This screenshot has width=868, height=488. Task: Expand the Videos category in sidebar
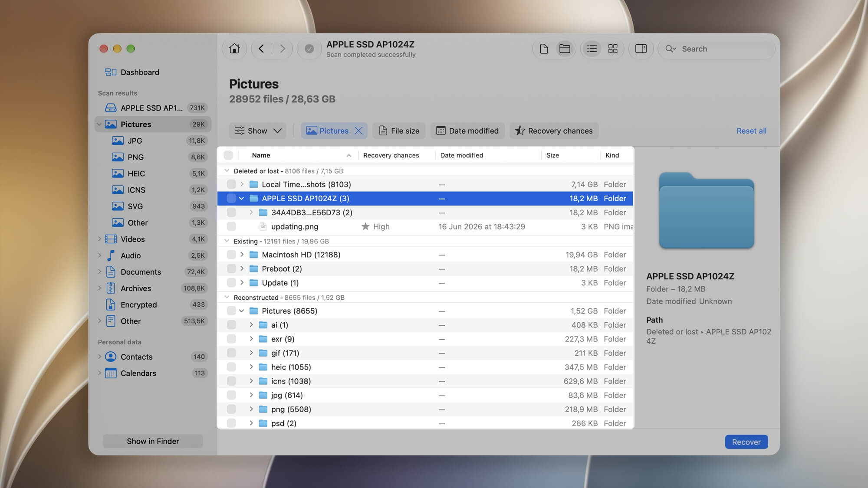[99, 239]
